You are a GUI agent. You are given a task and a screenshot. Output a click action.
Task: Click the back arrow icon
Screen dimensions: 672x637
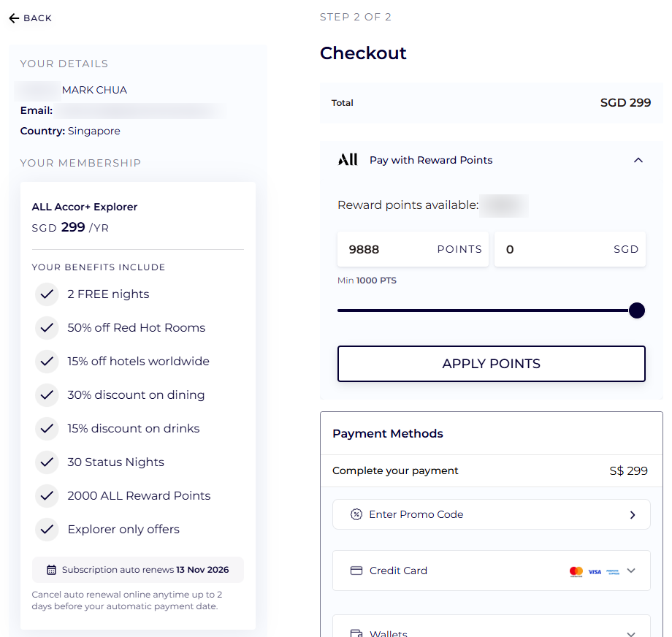14,18
